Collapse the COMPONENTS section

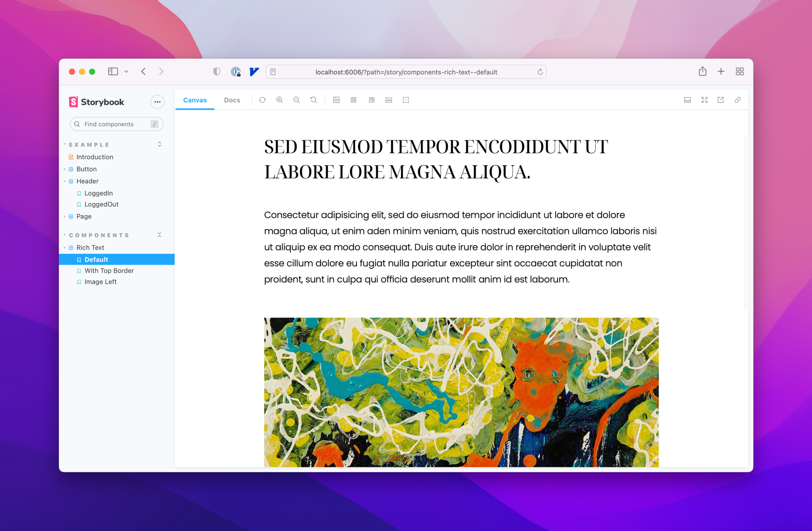click(x=99, y=235)
